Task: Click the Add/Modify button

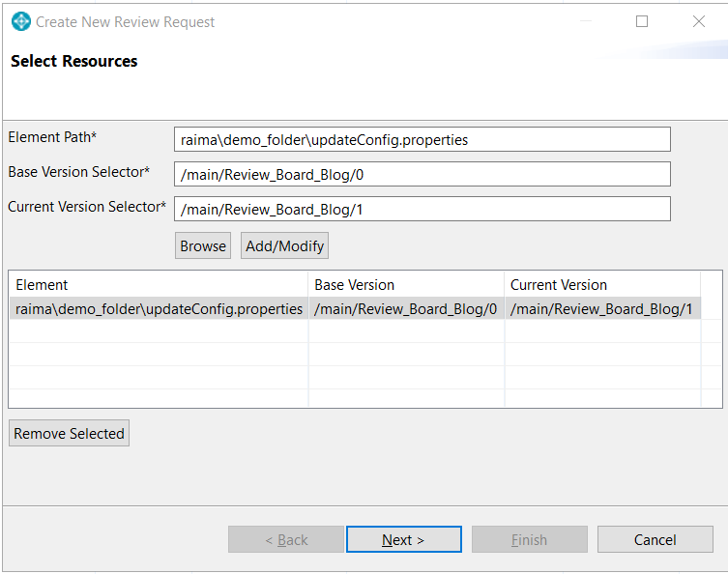Action: [284, 245]
